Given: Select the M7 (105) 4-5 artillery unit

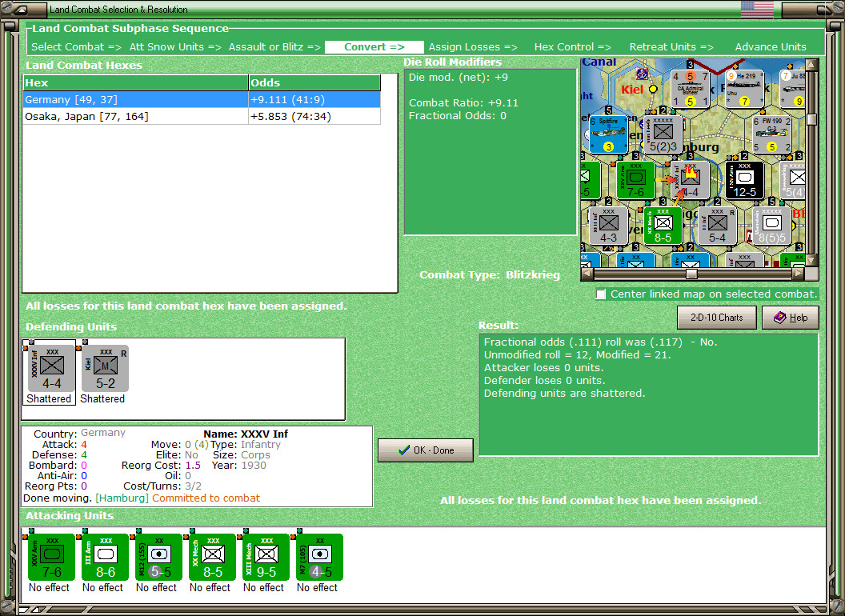Looking at the screenshot, I should [319, 558].
